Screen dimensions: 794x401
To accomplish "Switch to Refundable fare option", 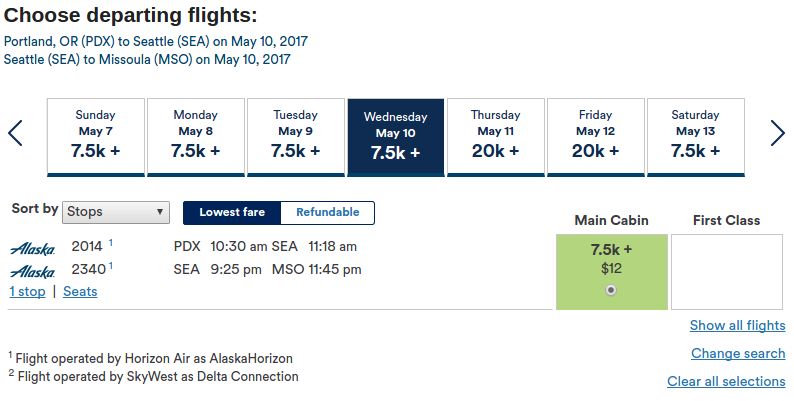I will pos(327,212).
